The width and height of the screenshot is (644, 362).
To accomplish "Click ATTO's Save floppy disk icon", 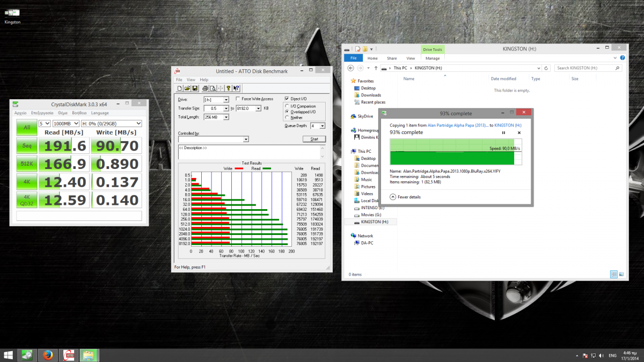I will (195, 88).
